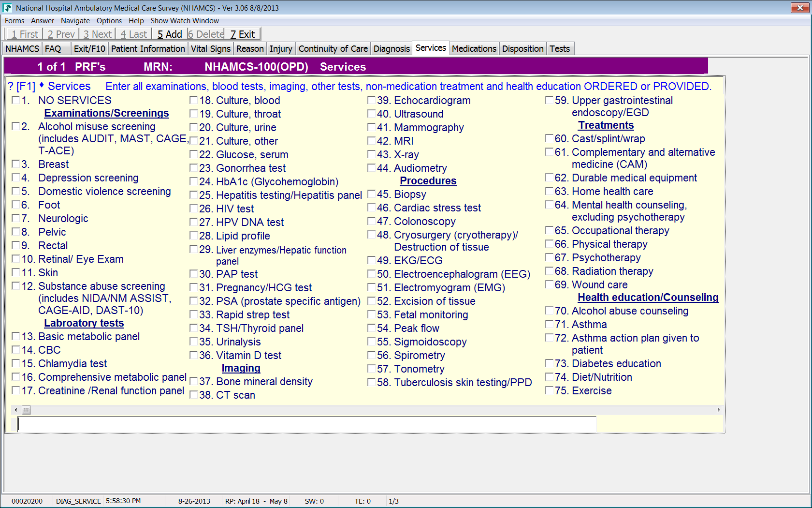Image resolution: width=812 pixels, height=508 pixels.
Task: Tick the Depression screening checkbox
Action: point(16,178)
